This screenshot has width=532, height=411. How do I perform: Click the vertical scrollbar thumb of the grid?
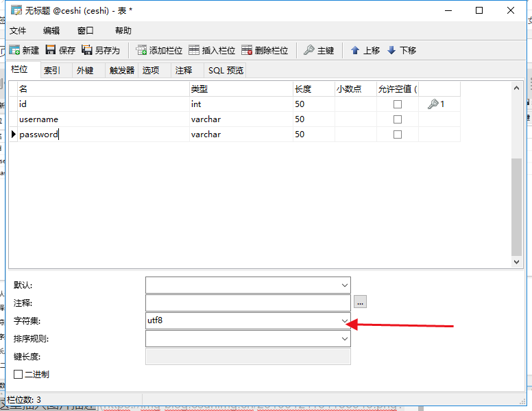pos(516,207)
